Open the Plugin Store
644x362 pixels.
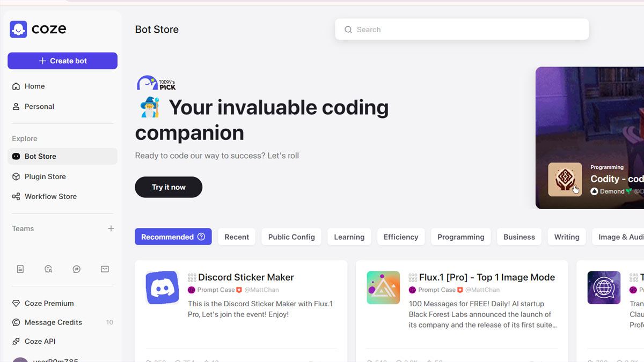(x=62, y=176)
